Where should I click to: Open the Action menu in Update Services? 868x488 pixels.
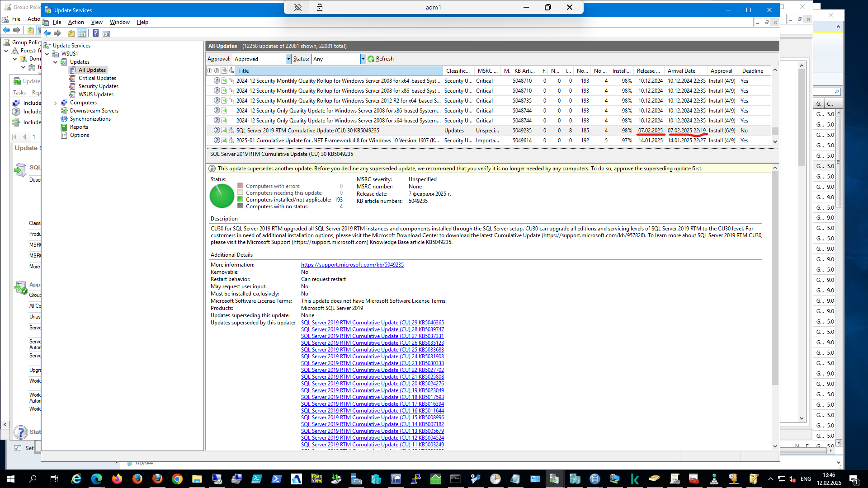tap(76, 22)
